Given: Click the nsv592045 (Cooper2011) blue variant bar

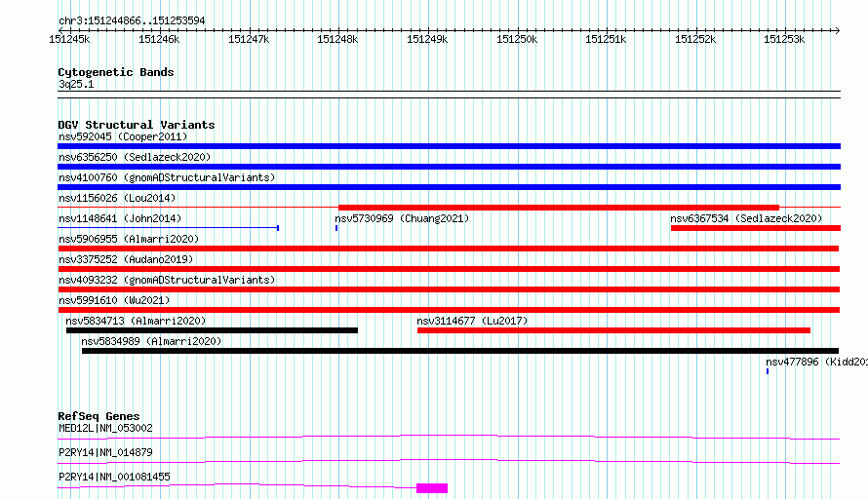Looking at the screenshot, I should pos(449,146).
